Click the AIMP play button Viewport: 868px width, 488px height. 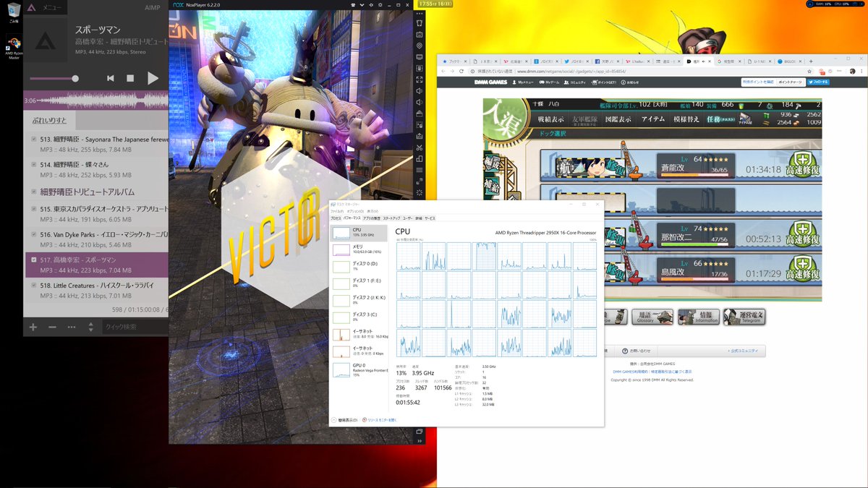tap(153, 78)
